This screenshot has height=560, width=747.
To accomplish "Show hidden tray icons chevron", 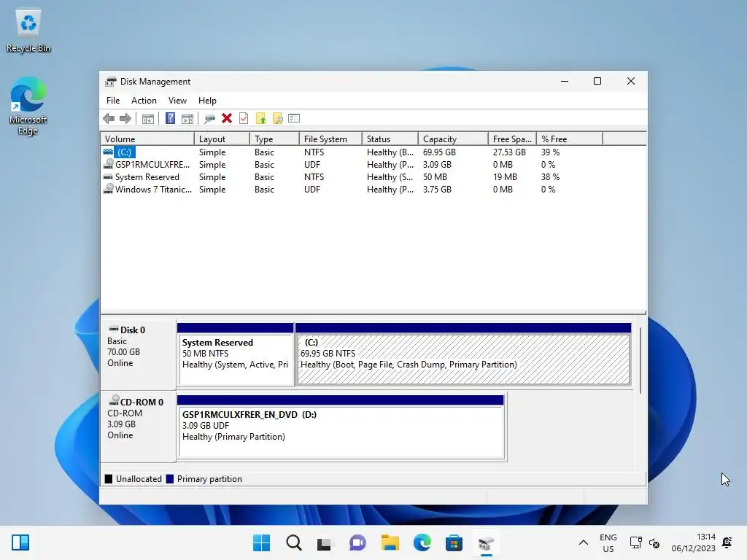I will [583, 542].
